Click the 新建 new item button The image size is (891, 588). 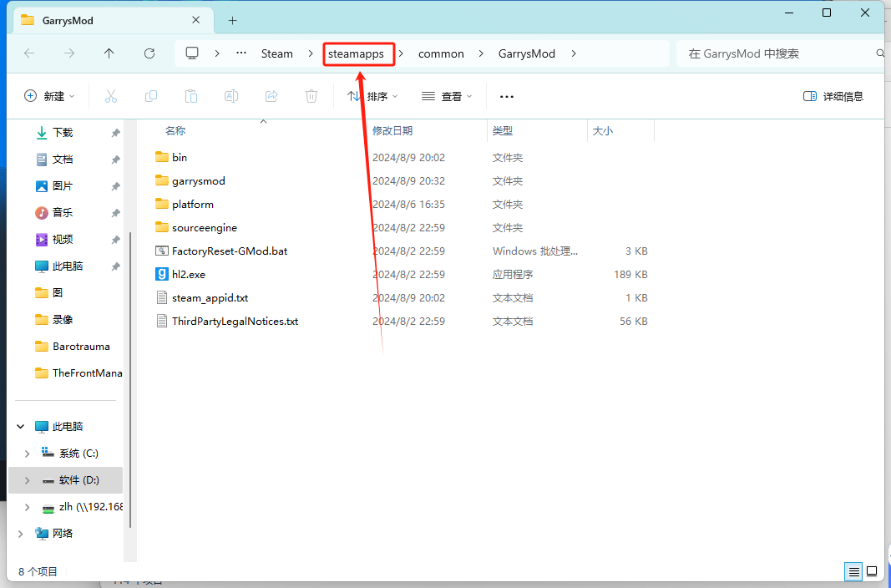(49, 96)
